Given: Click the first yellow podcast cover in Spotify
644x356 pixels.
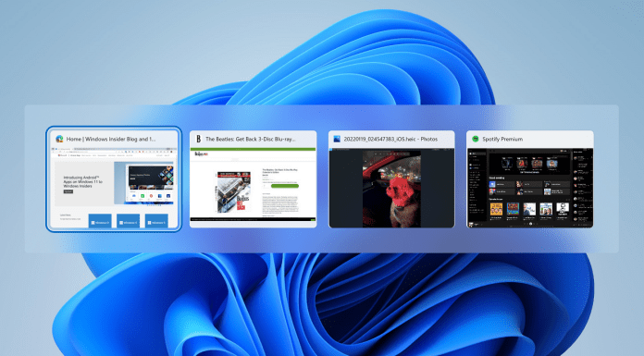Looking at the screenshot, I should point(496,209).
